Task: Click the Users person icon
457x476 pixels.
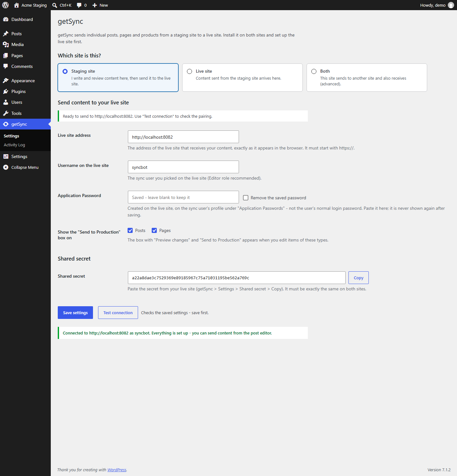Action: coord(6,102)
